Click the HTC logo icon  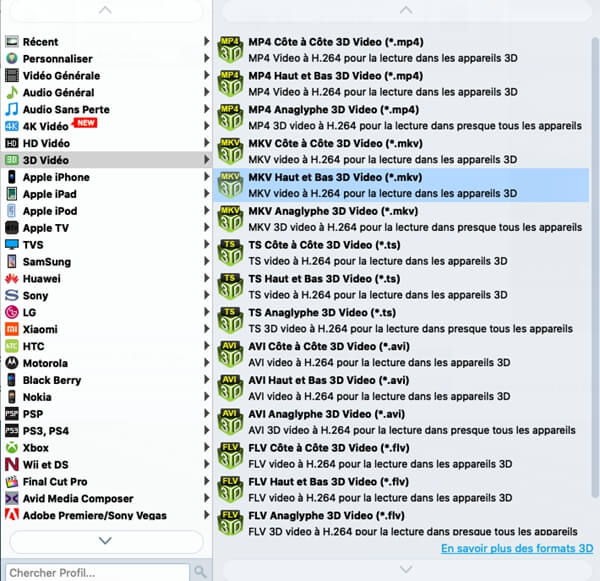tap(11, 346)
